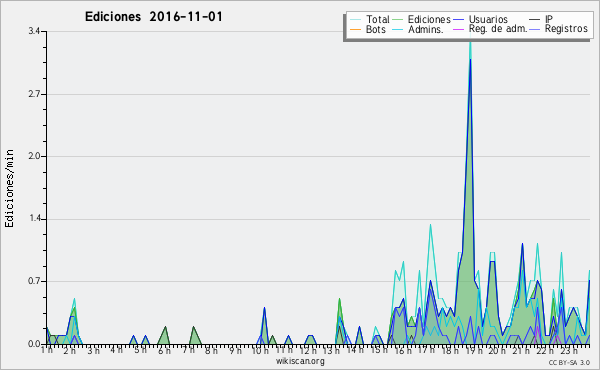The height and width of the screenshot is (370, 600).
Task: Click the x-axis label '17 h'
Action: 426,350
